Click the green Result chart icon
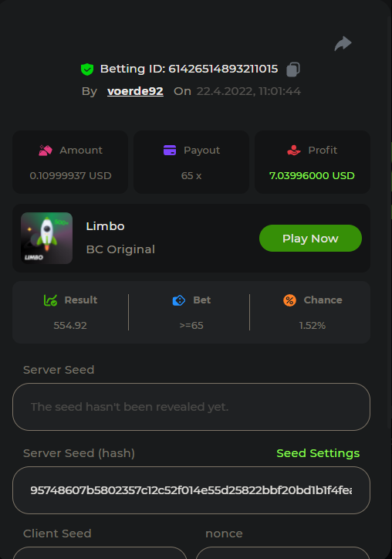392x559 pixels. point(50,300)
